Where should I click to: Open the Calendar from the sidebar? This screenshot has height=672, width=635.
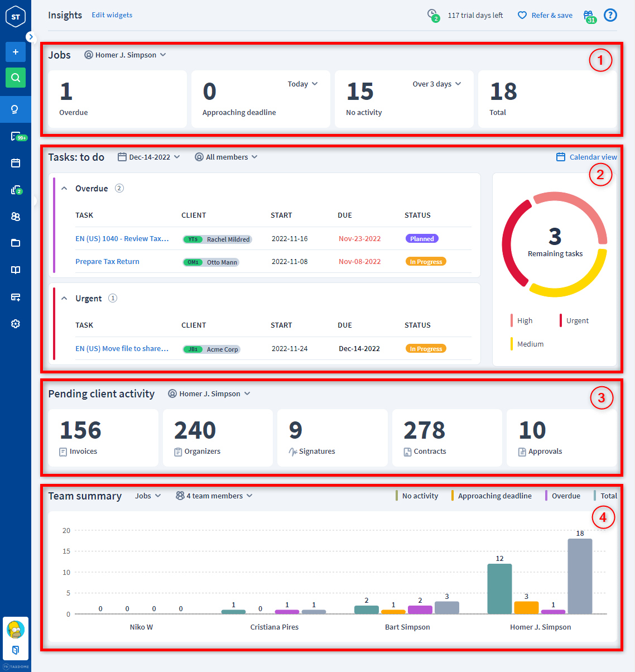[x=15, y=163]
